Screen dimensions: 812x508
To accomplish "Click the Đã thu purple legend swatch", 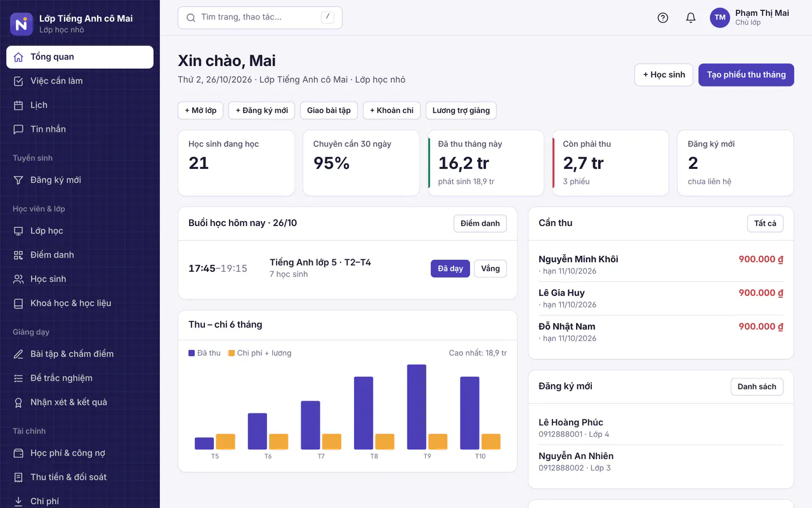I will [192, 353].
